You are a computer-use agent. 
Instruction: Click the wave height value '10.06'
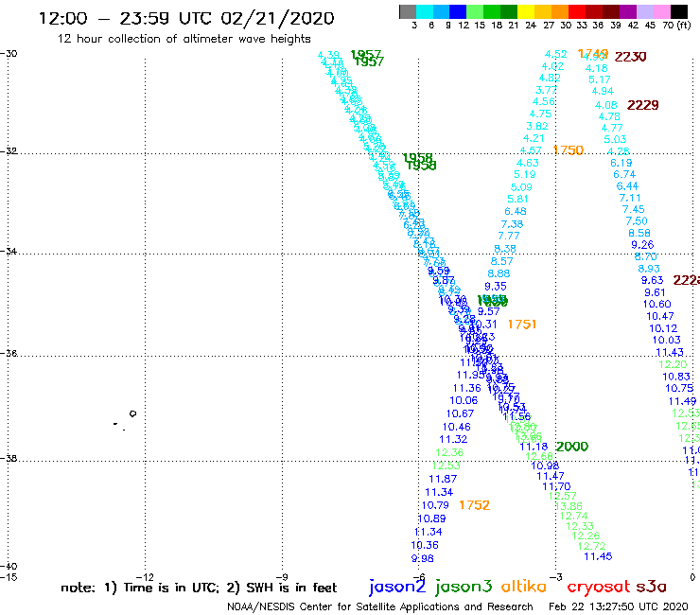(x=464, y=400)
